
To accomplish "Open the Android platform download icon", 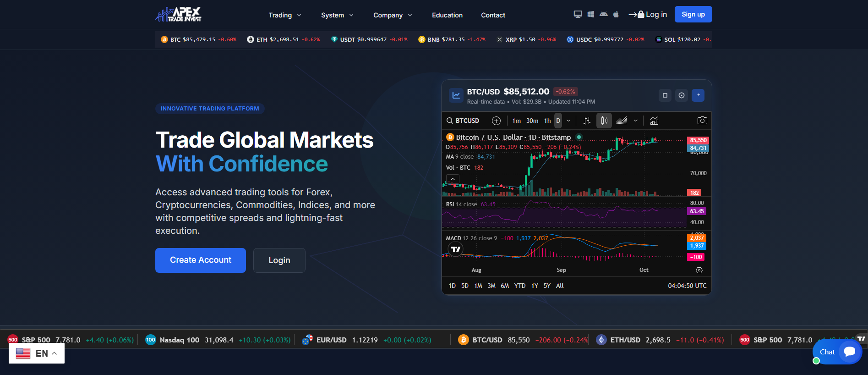I will tap(604, 14).
